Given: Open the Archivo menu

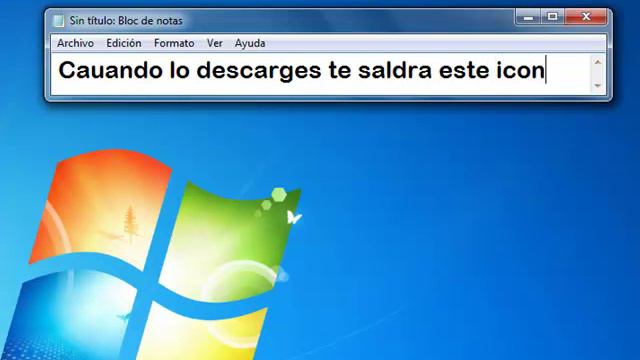Looking at the screenshot, I should click(x=75, y=43).
